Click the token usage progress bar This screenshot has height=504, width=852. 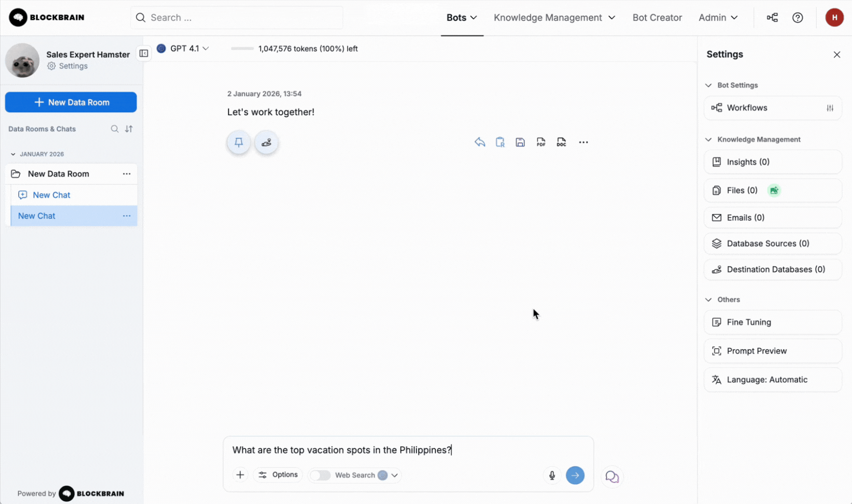pyautogui.click(x=242, y=49)
